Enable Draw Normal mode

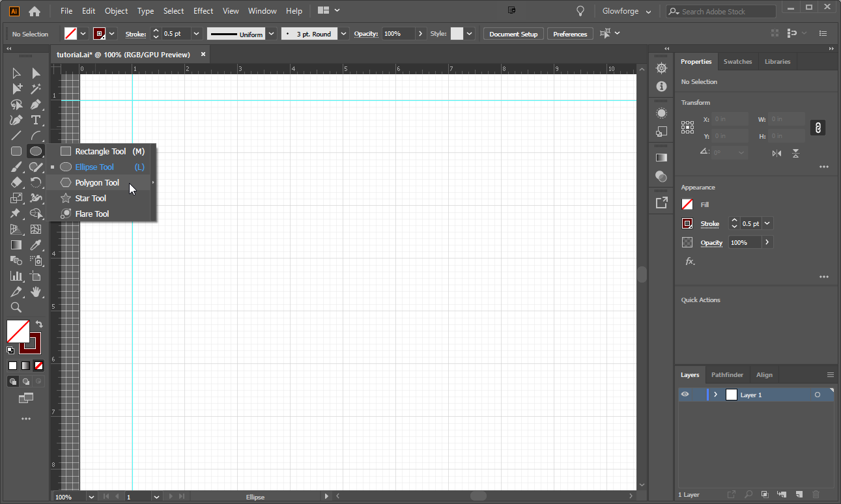[x=13, y=382]
